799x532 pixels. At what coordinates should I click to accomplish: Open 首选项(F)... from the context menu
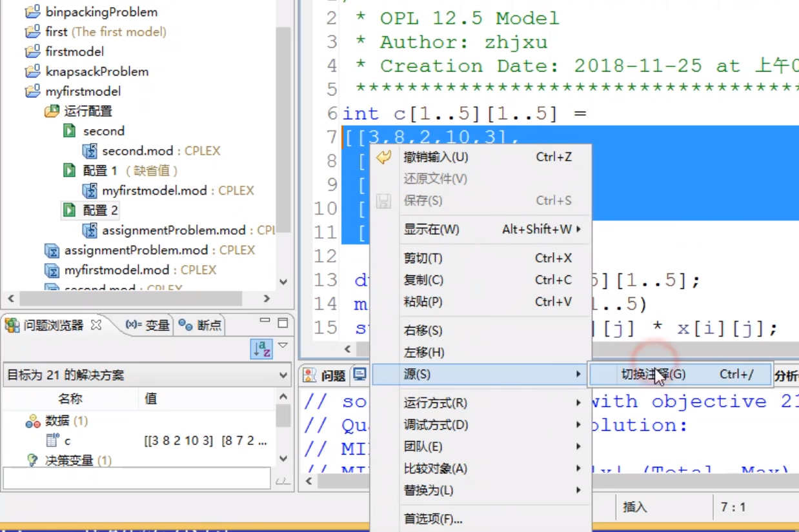coord(481,519)
